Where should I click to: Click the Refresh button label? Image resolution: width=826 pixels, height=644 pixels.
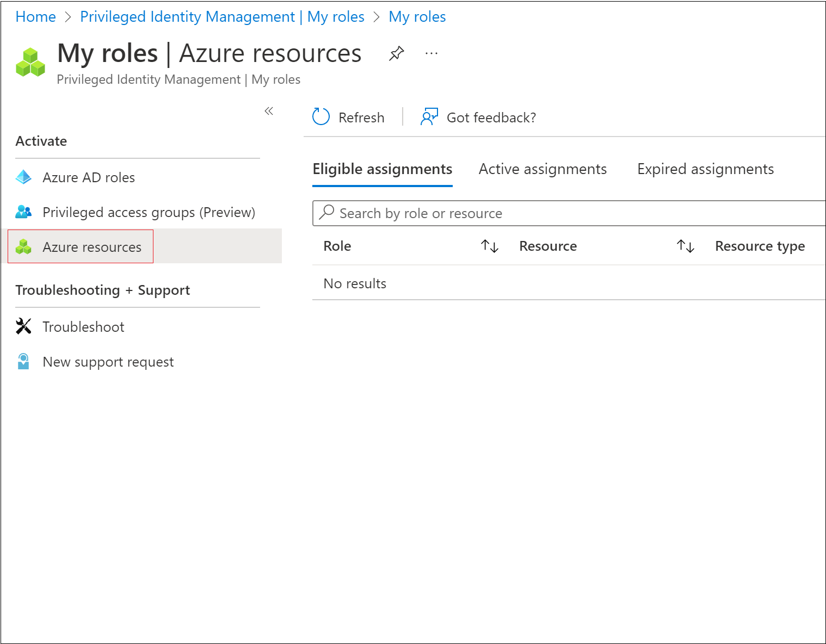361,117
